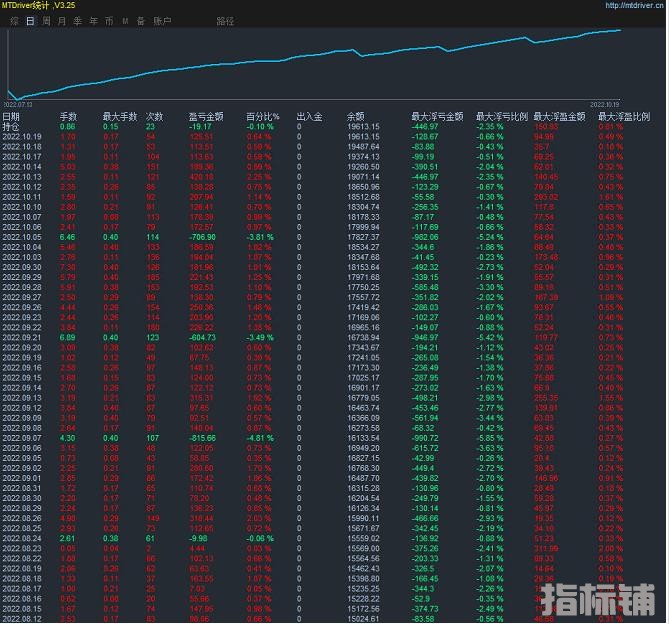The height and width of the screenshot is (624, 669).
Task: Click the 日期 column header
Action: pos(12,117)
